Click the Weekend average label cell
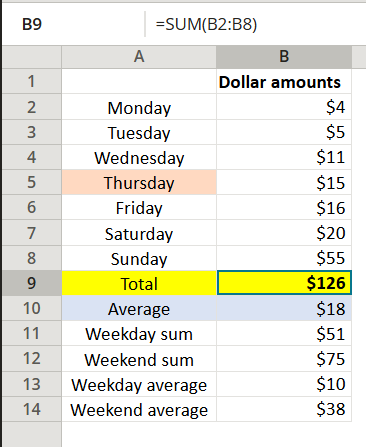The image size is (386, 447). 139,409
